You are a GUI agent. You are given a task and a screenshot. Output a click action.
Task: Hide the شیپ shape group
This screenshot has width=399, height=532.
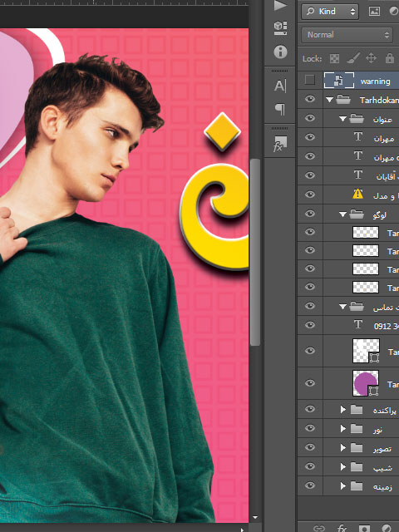[x=310, y=466]
